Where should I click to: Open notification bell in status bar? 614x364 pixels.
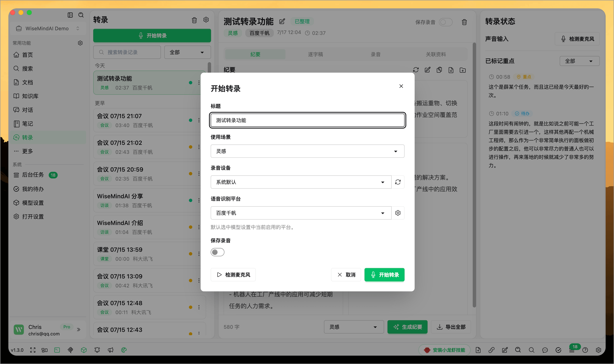pyautogui.click(x=97, y=350)
